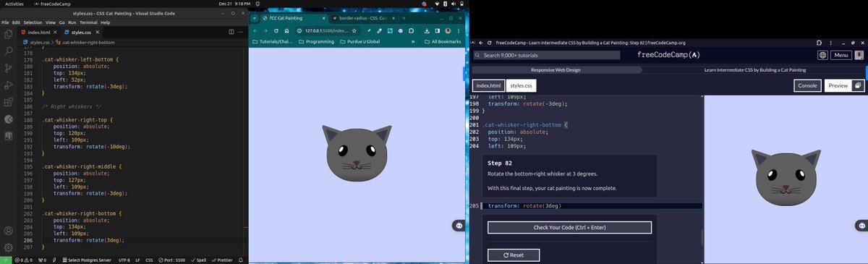This screenshot has height=264, width=868.
Task: Open the Programming bookmarks folder
Action: tap(315, 42)
